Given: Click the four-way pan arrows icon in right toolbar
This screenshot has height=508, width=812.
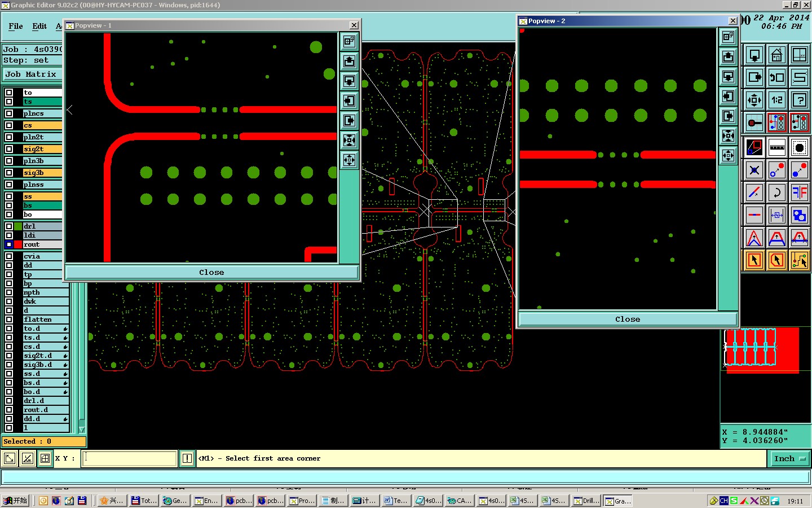Looking at the screenshot, I should pos(754,100).
